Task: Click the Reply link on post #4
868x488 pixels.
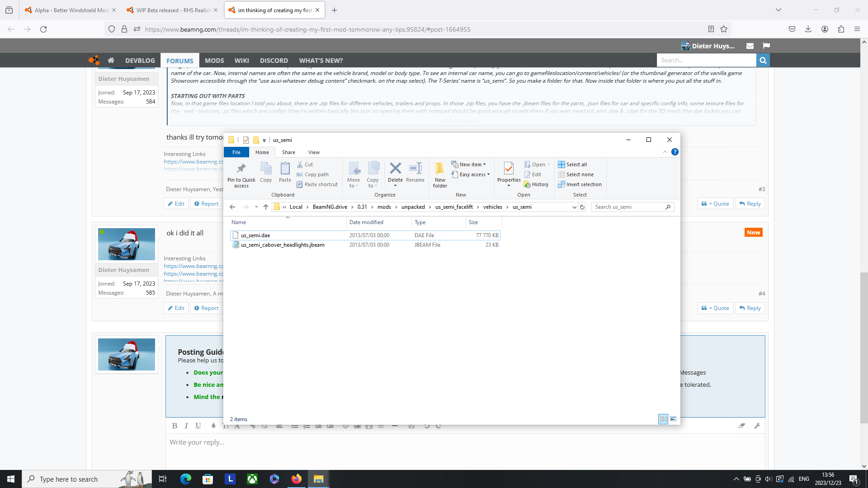Action: pyautogui.click(x=750, y=308)
